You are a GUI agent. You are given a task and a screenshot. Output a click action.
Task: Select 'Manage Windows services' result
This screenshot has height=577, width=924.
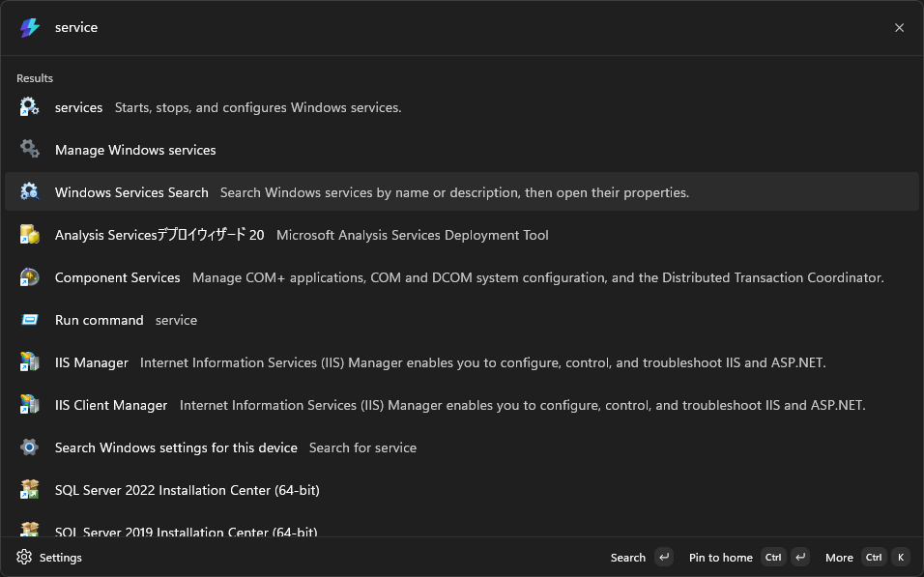tap(462, 150)
